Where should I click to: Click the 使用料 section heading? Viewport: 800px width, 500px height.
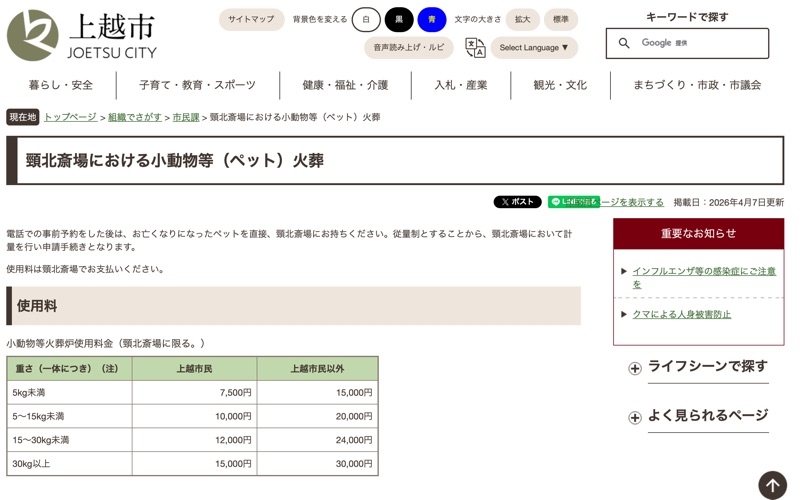pos(293,306)
